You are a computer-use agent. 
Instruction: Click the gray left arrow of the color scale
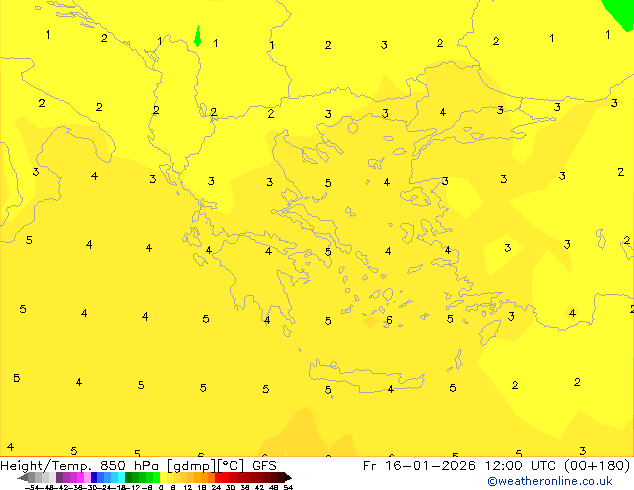[23, 478]
